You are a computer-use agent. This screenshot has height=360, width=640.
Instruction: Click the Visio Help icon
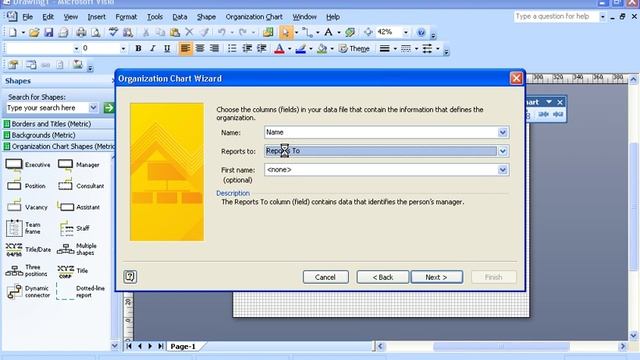[x=421, y=32]
